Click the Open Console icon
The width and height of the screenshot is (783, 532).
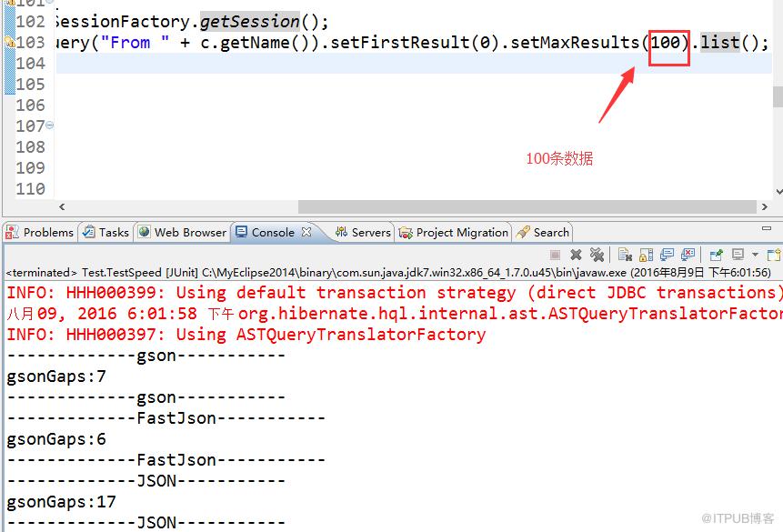[774, 256]
